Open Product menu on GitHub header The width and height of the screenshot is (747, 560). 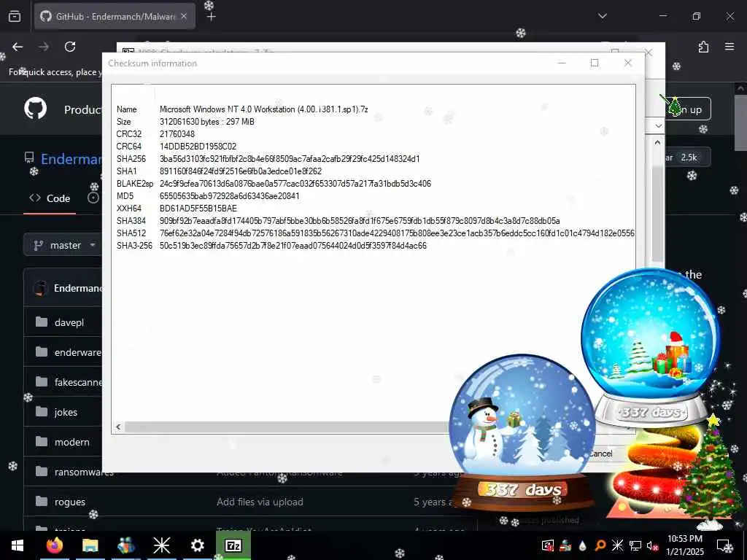[83, 110]
